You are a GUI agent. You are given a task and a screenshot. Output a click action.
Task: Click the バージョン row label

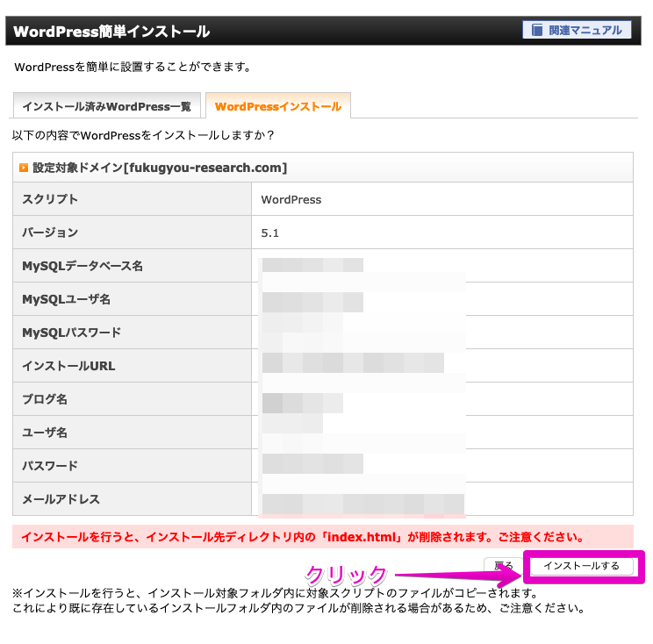coord(50,233)
